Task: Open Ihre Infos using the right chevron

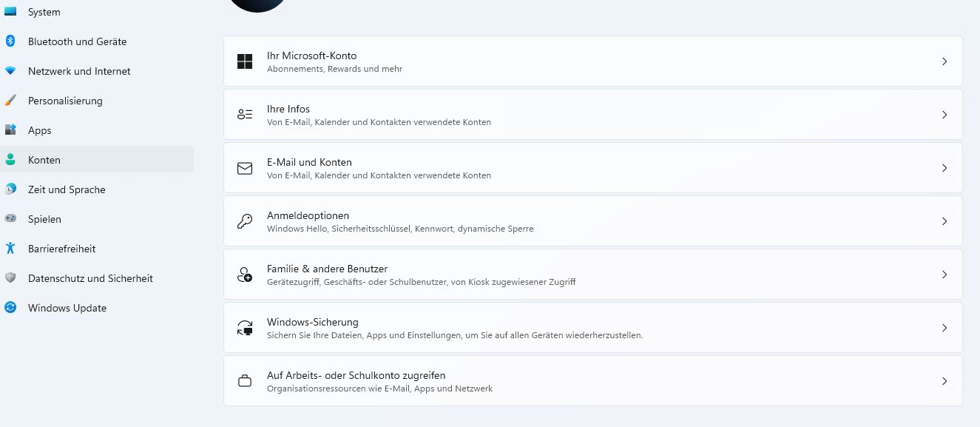Action: 944,115
